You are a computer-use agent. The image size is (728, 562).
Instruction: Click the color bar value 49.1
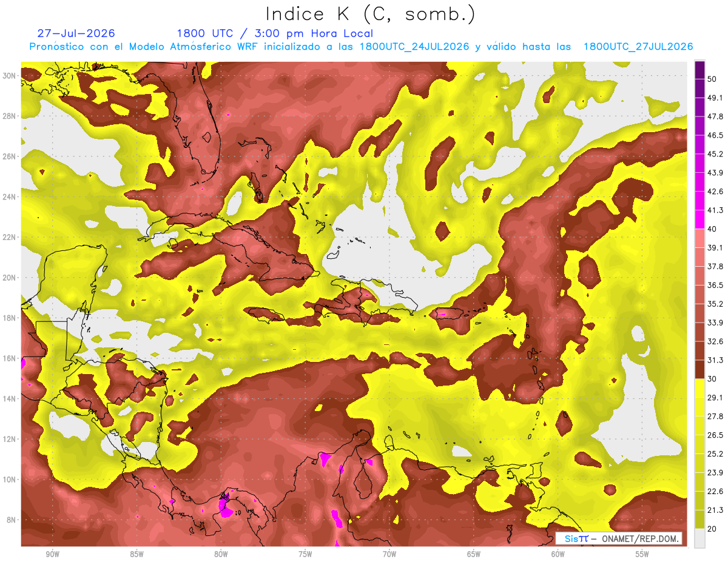[x=716, y=98]
